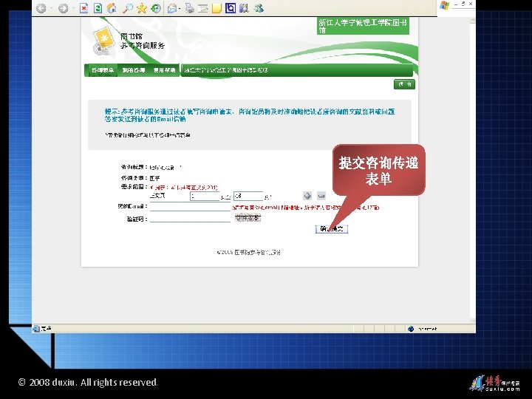Image resolution: width=532 pixels, height=399 pixels.
Task: Open the Favorites star in the toolbar
Action: click(x=141, y=8)
